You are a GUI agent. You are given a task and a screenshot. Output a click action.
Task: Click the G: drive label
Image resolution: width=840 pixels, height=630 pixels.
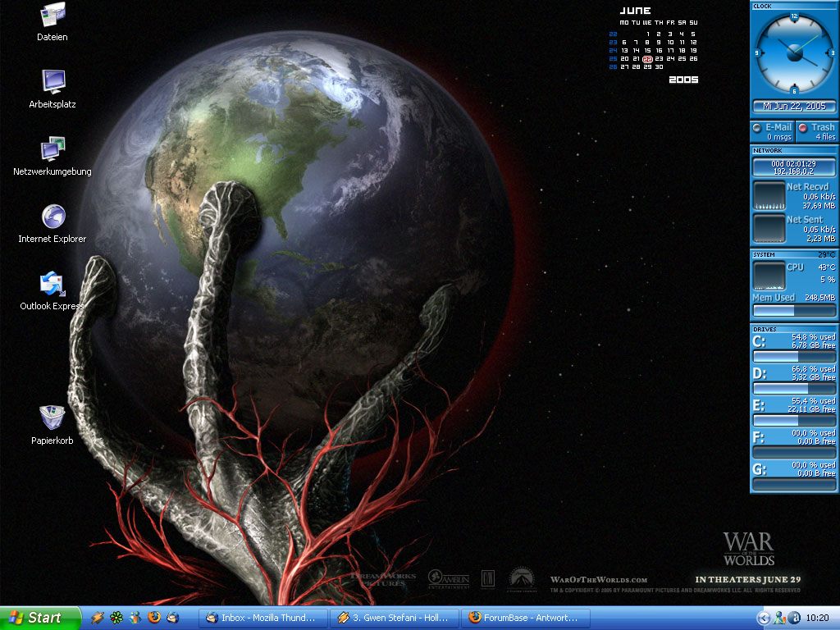click(759, 470)
